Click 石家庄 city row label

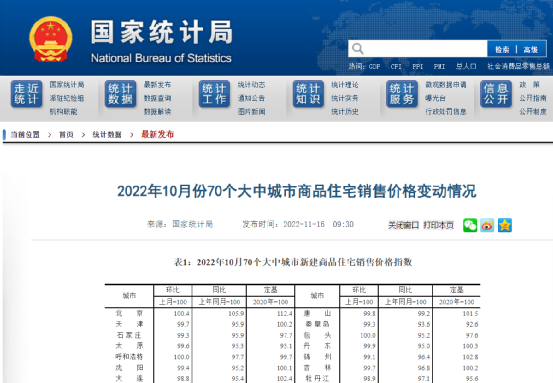click(x=129, y=335)
